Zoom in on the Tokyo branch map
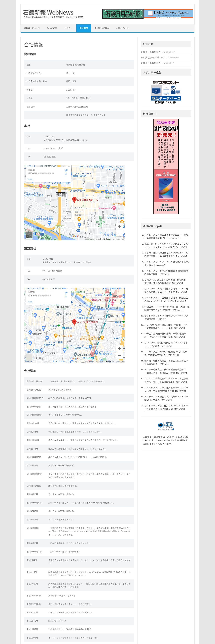 click(119, 349)
